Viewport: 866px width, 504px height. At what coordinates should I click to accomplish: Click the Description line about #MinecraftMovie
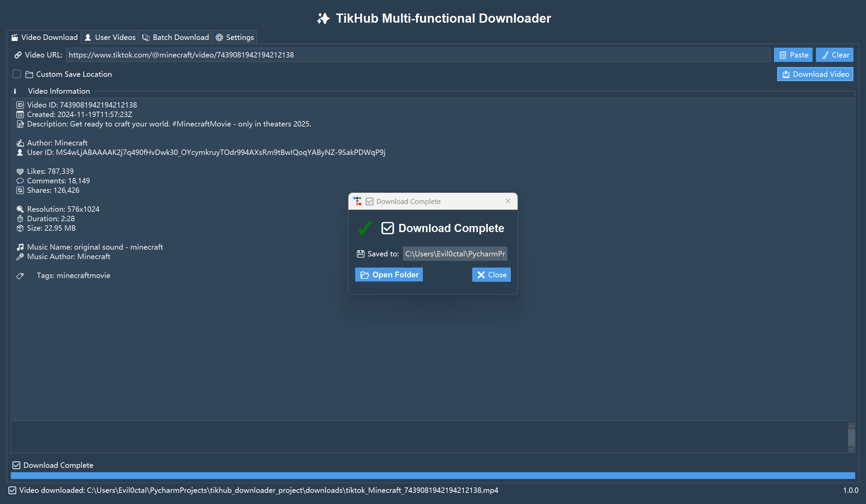point(169,124)
